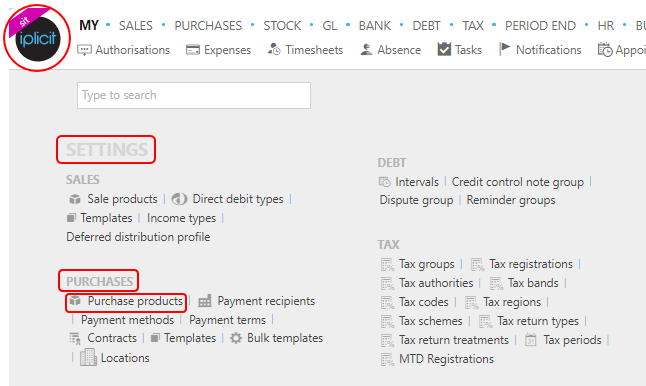Viewport: 646px width, 386px height.
Task: Click the Tax return types icon
Action: tap(485, 321)
